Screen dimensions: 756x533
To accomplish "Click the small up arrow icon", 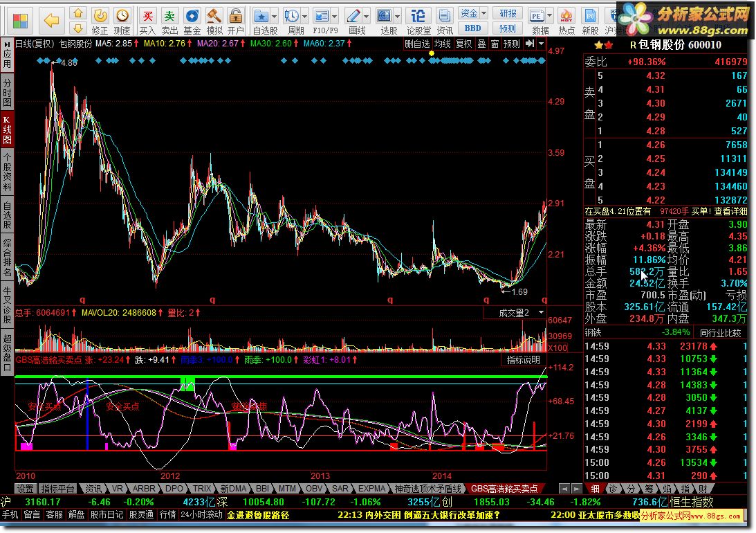I will (x=78, y=13).
